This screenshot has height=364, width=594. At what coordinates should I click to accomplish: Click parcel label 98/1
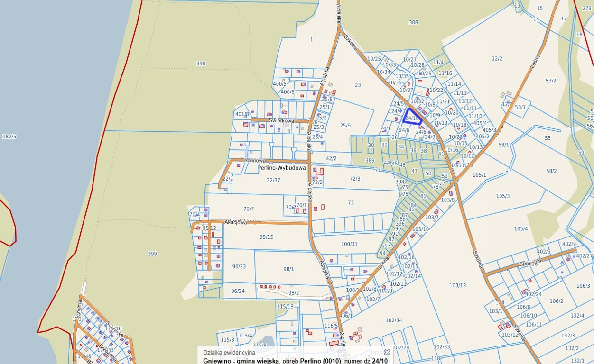click(289, 269)
